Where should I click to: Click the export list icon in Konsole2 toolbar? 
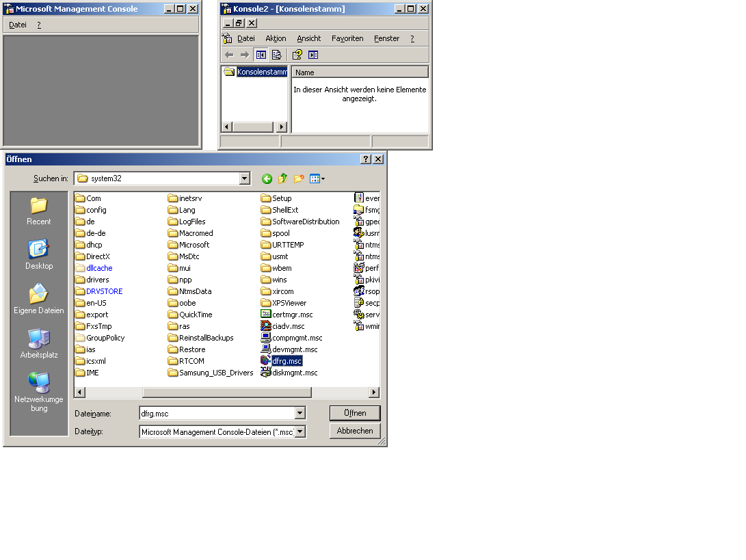(x=276, y=55)
